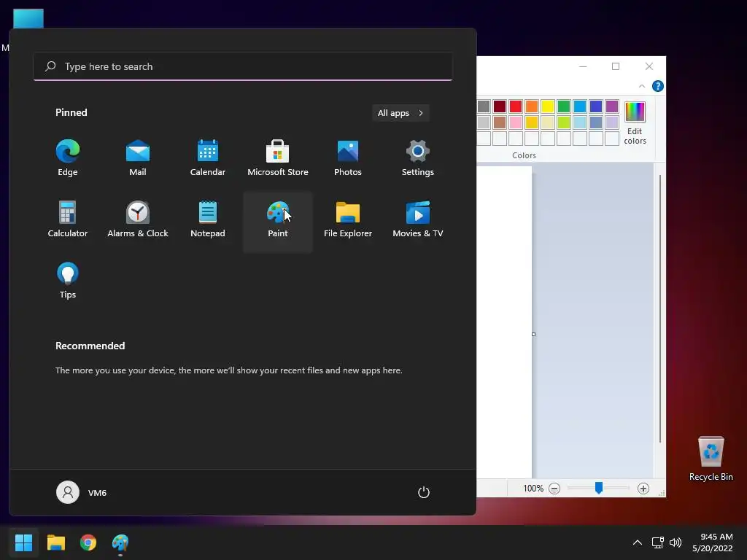747x560 pixels.
Task: Click the Windows Start button on taskbar
Action: 23,542
